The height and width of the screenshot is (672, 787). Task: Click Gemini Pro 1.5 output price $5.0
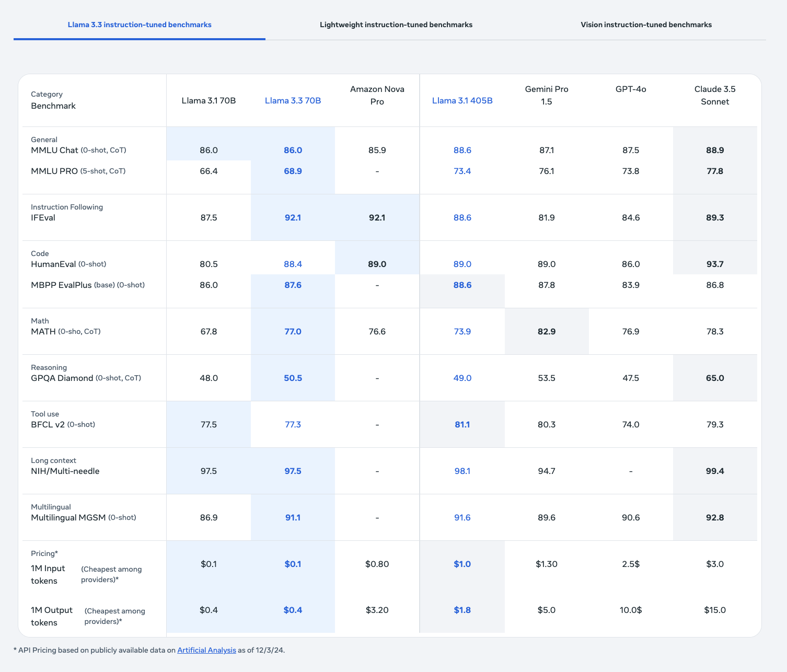(546, 610)
